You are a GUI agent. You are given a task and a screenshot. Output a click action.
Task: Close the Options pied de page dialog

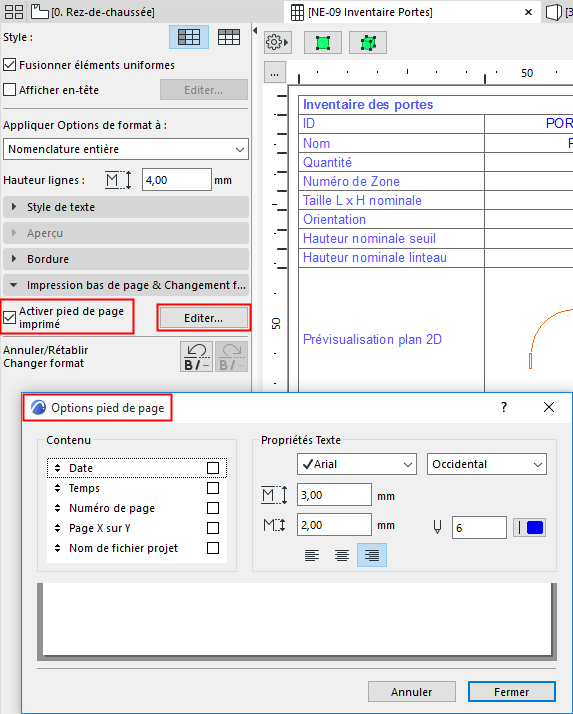[x=549, y=407]
